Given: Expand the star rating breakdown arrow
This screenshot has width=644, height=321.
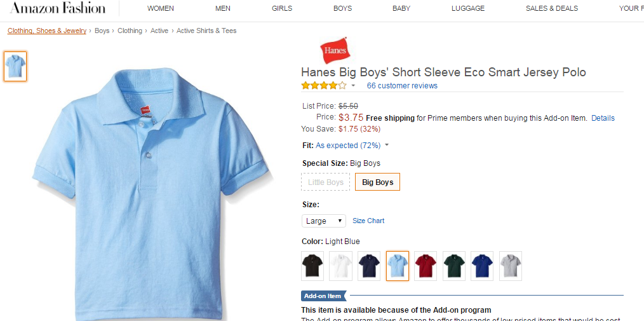Looking at the screenshot, I should click(353, 86).
